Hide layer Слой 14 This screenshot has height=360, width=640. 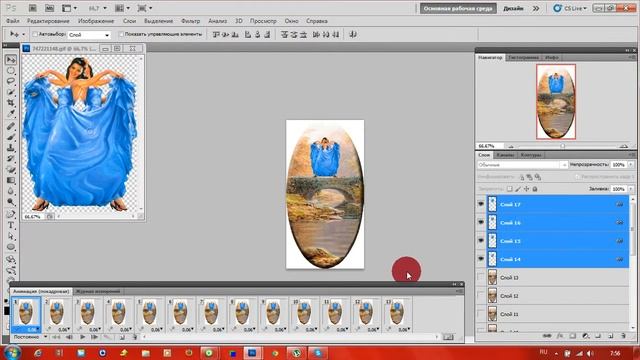pos(481,259)
